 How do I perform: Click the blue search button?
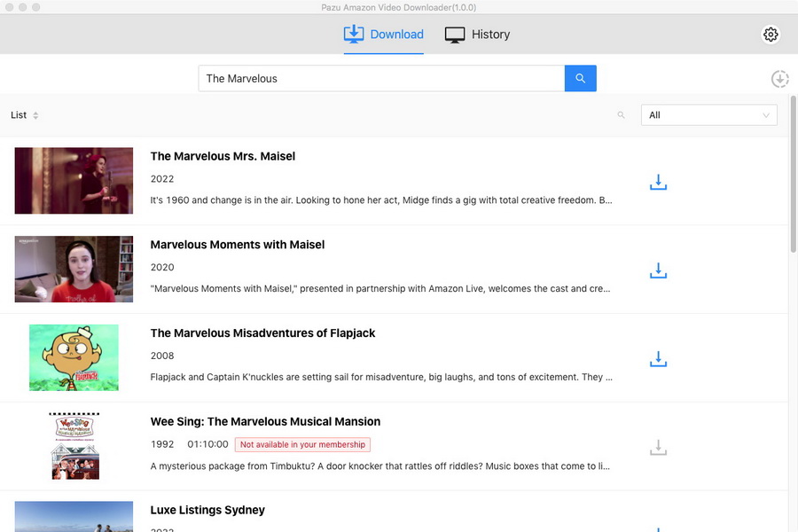click(x=580, y=78)
